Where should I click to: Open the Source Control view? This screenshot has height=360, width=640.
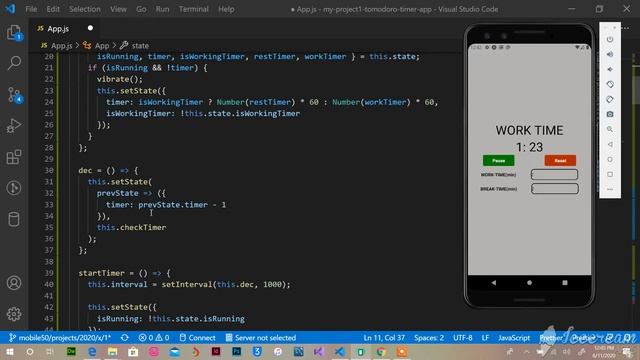(14, 95)
